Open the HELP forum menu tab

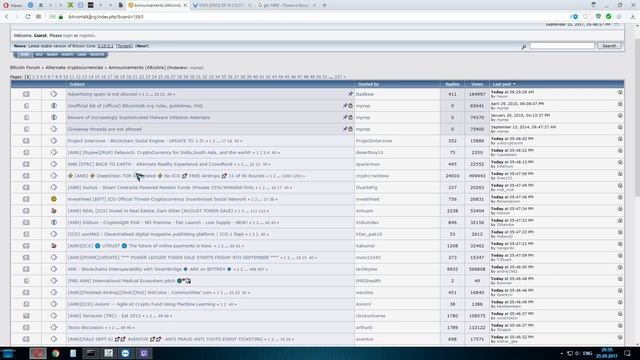(x=39, y=55)
